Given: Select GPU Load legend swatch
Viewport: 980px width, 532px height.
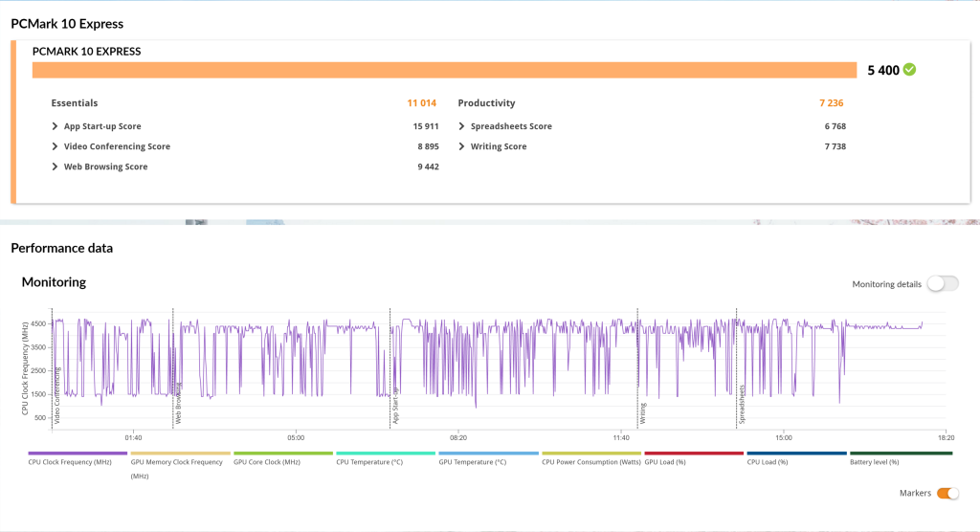Looking at the screenshot, I should [694, 454].
